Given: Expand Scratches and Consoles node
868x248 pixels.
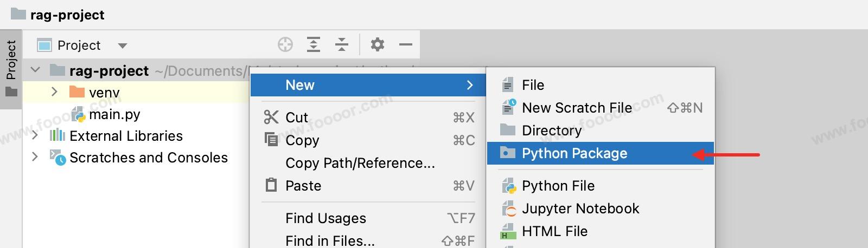Looking at the screenshot, I should click(x=35, y=157).
